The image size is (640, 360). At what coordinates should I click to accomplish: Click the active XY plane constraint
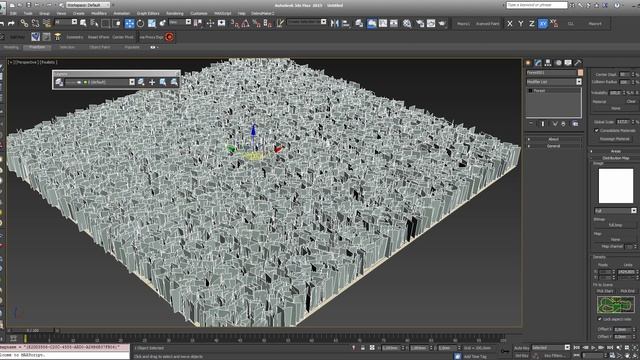click(x=543, y=24)
